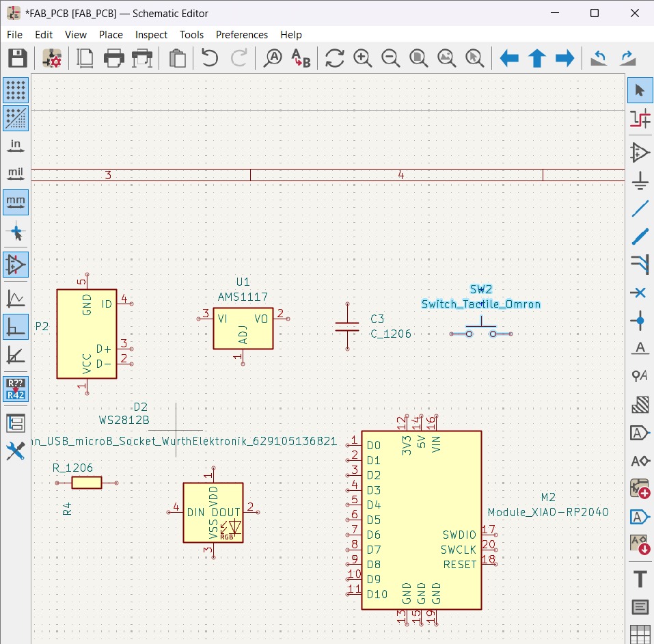654x644 pixels.
Task: Add a hierarchical sheet
Action: click(x=640, y=489)
